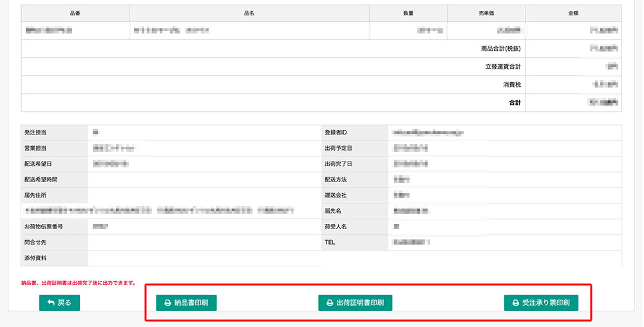Click the empty 配送希望時間 value cell
Viewport: 644px width, 327px height.
pyautogui.click(x=204, y=180)
